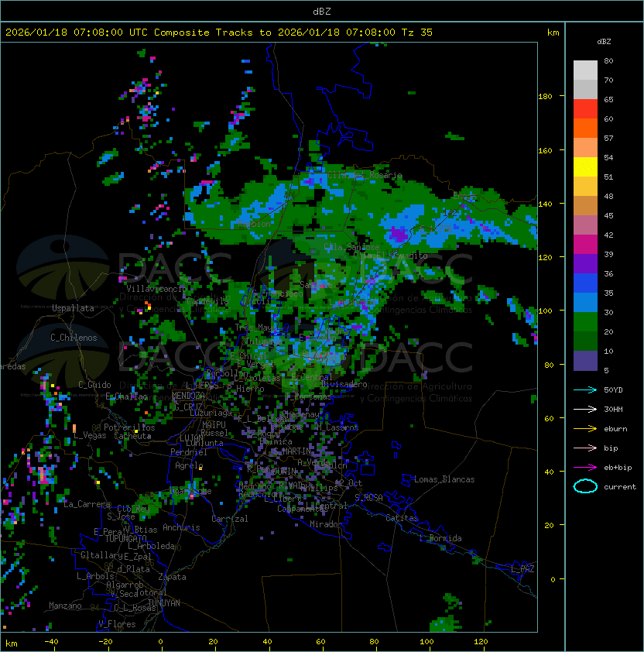Pick the magenta 42 dBZ color band

click(585, 245)
